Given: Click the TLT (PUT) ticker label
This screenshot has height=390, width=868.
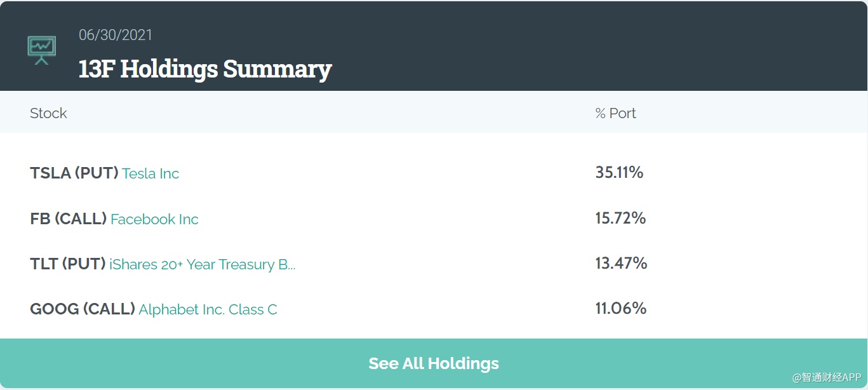Looking at the screenshot, I should (x=67, y=264).
